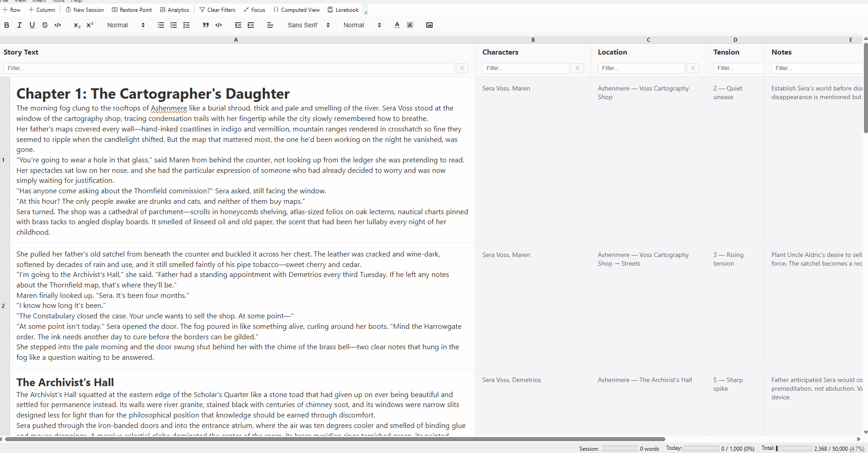Toggle bold formatting

pyautogui.click(x=7, y=25)
